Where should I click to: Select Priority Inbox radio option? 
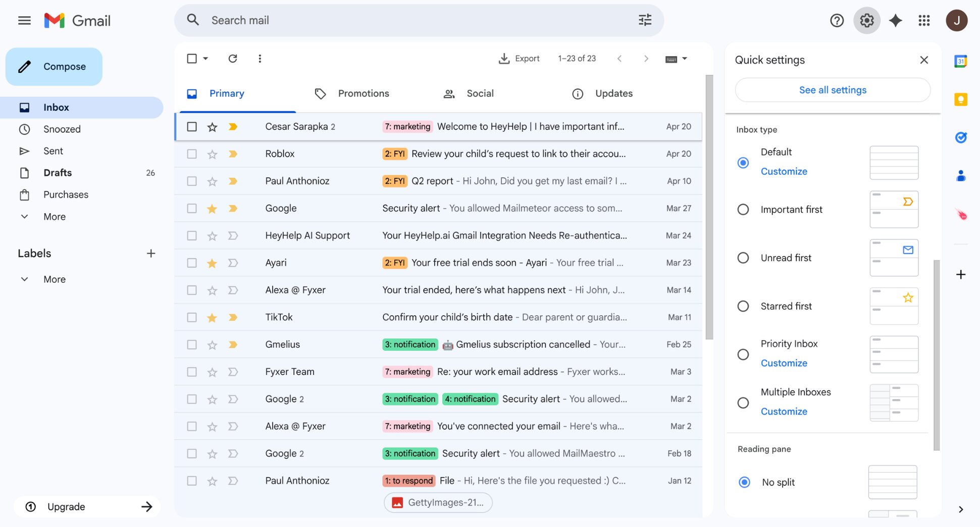743,355
